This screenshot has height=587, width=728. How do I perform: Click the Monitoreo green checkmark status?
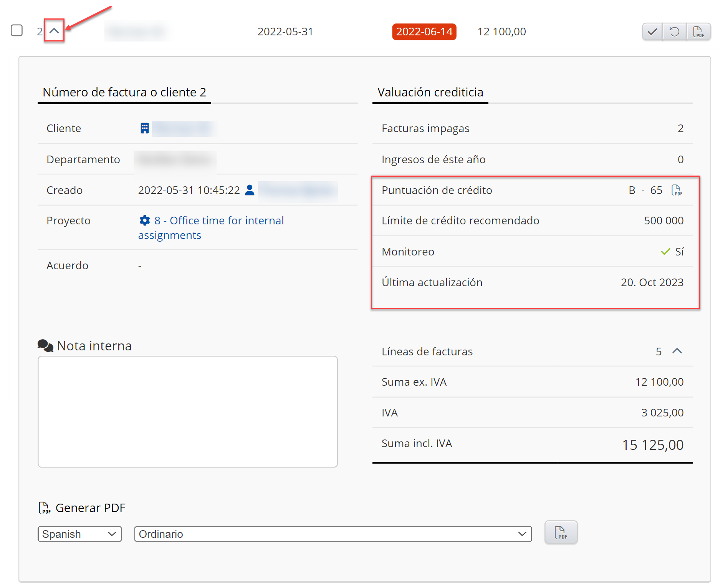[x=665, y=252]
